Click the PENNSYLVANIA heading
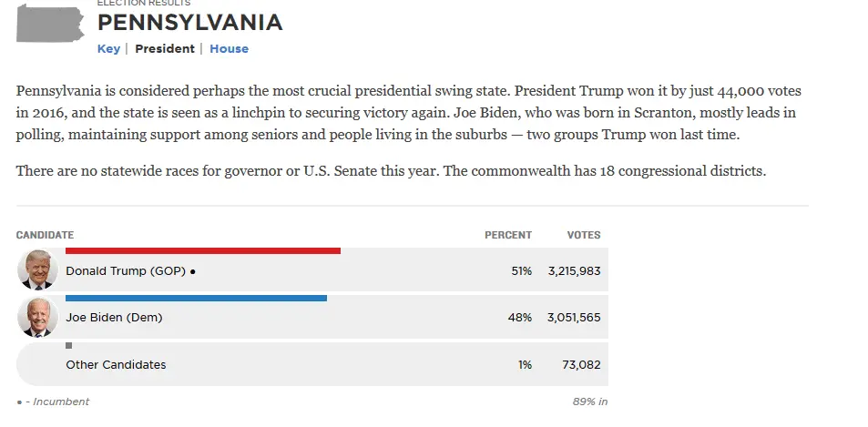This screenshot has height=427, width=868. pyautogui.click(x=189, y=24)
